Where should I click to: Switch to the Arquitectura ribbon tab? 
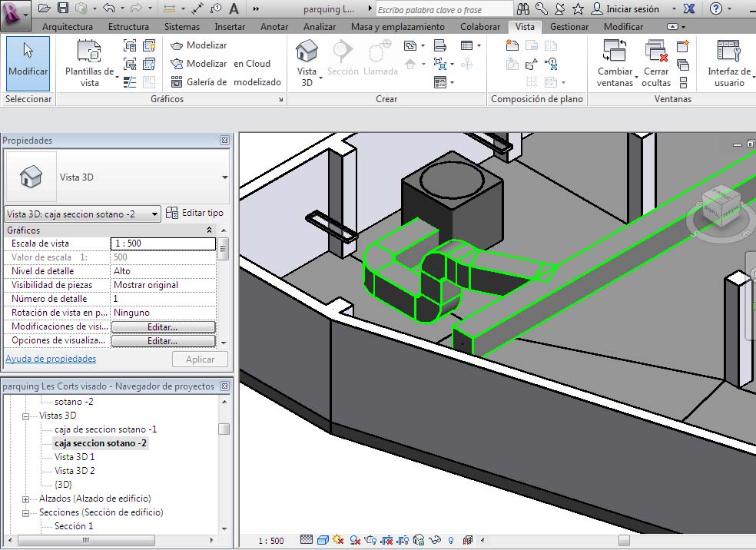(67, 27)
